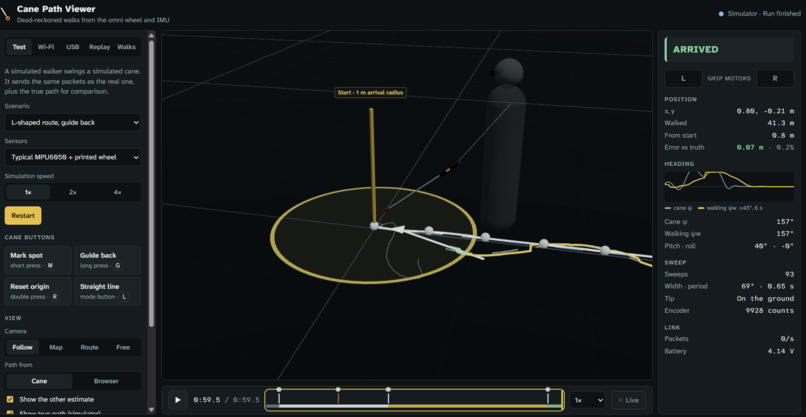The image size is (806, 417).
Task: Click the Battery value 4.14 V
Action: pos(780,351)
